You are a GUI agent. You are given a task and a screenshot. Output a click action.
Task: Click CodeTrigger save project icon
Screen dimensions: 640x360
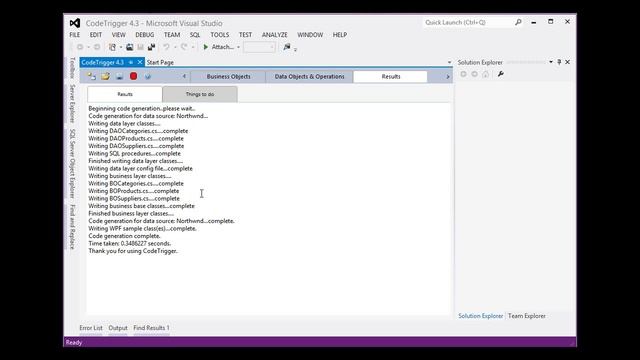(x=119, y=76)
